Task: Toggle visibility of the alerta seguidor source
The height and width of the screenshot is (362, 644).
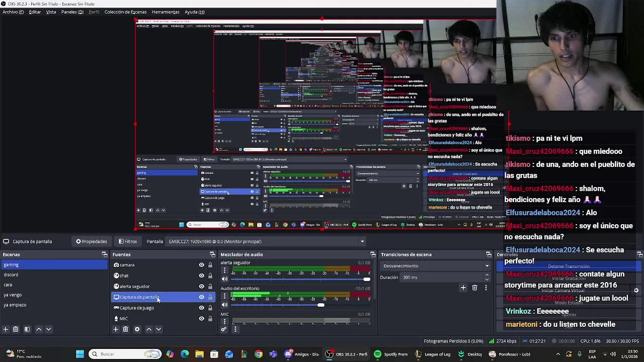Action: click(202, 286)
